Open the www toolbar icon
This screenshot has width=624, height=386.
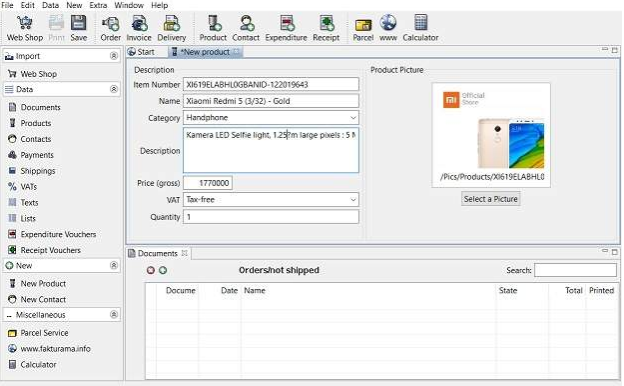tap(388, 28)
